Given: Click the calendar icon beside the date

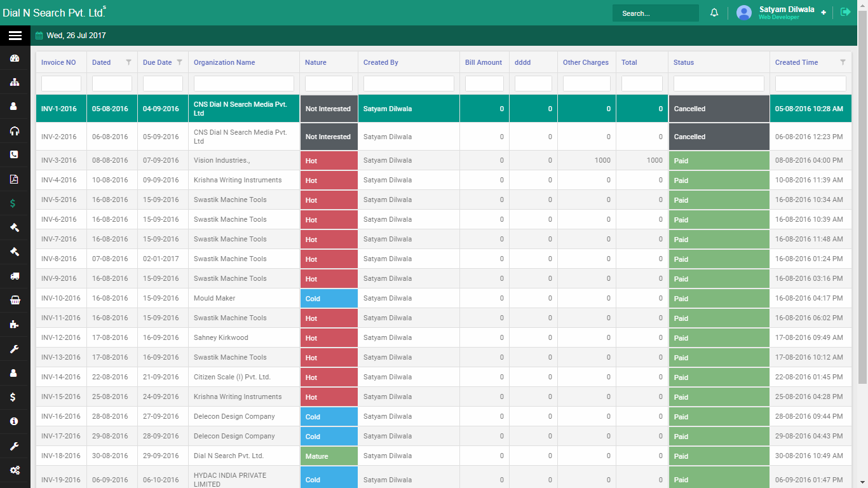Looking at the screenshot, I should point(39,36).
